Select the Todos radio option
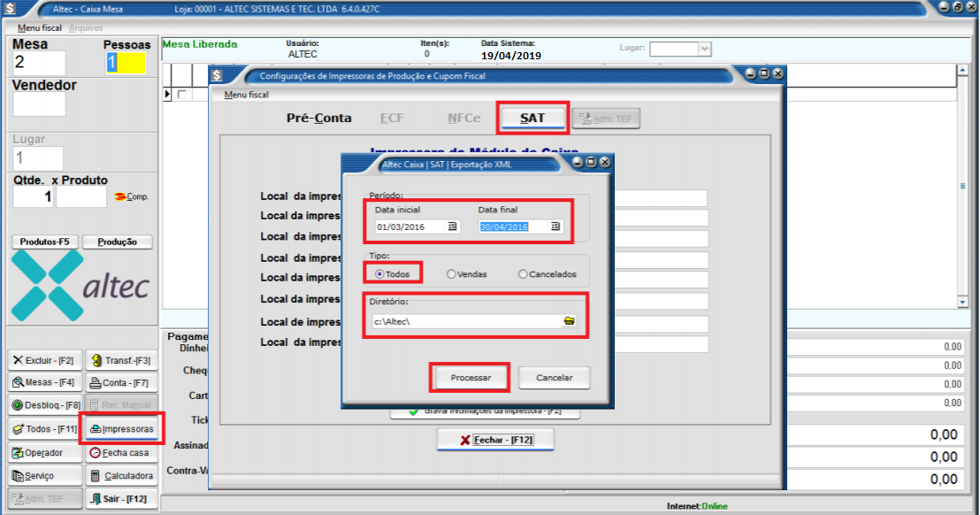 393,273
